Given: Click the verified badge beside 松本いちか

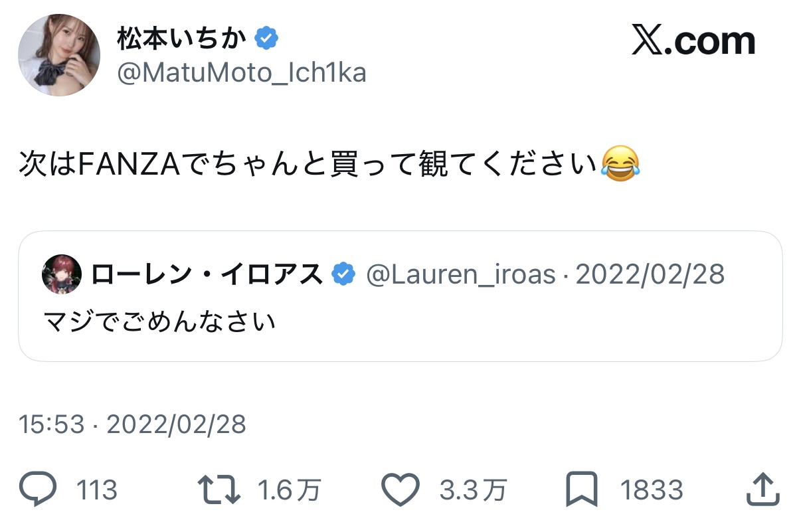Looking at the screenshot, I should tap(266, 39).
